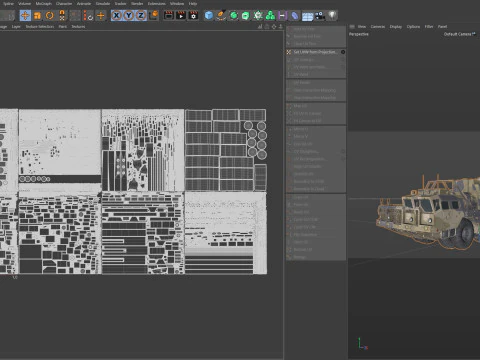Toggle the X axis lock
This screenshot has width=480, height=360.
tap(116, 16)
